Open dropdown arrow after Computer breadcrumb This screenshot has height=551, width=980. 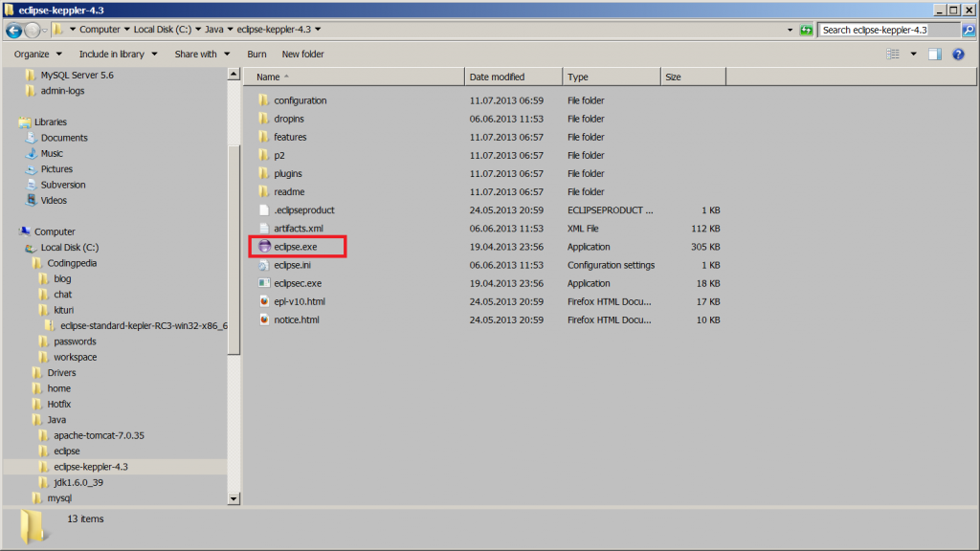pyautogui.click(x=127, y=30)
